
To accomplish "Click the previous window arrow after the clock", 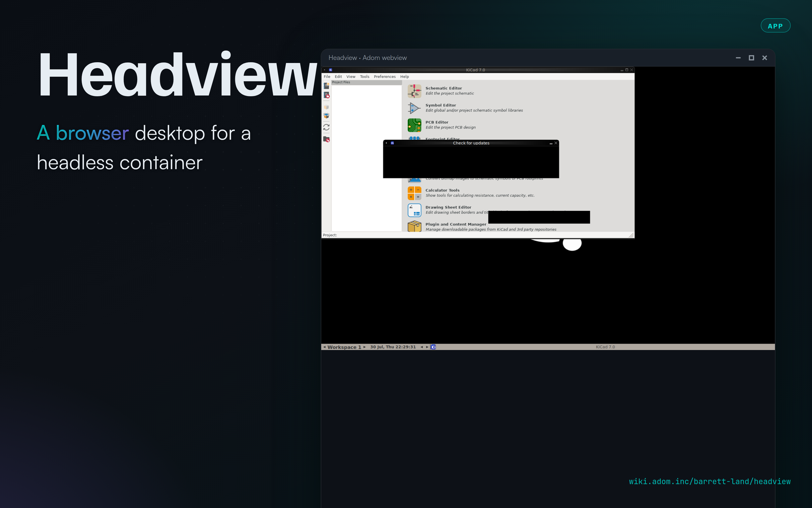I will coord(422,347).
